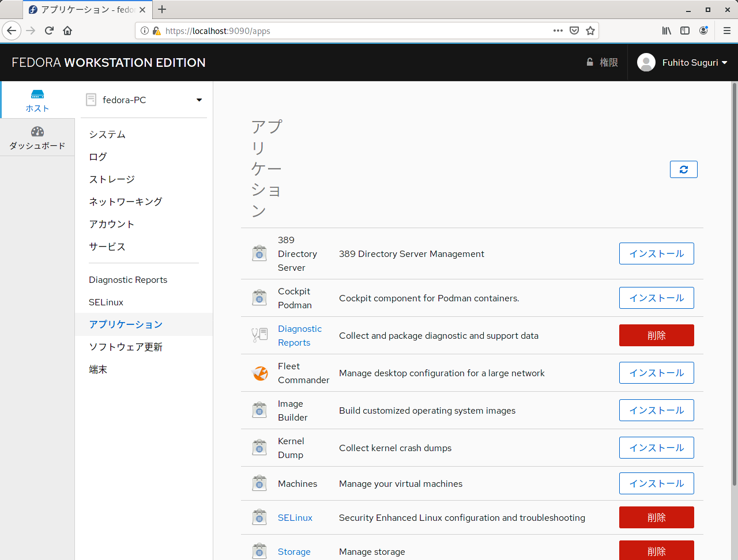Click the user avatar icon

(646, 62)
